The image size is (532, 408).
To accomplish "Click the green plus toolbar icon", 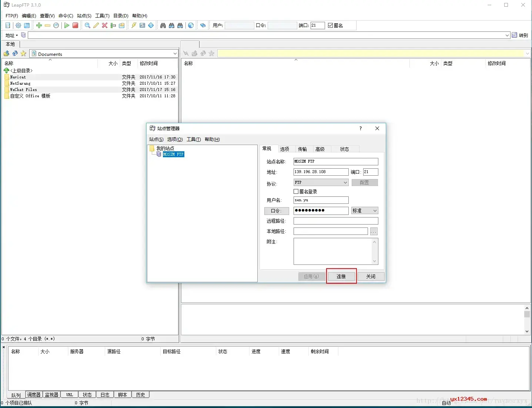I will [39, 26].
